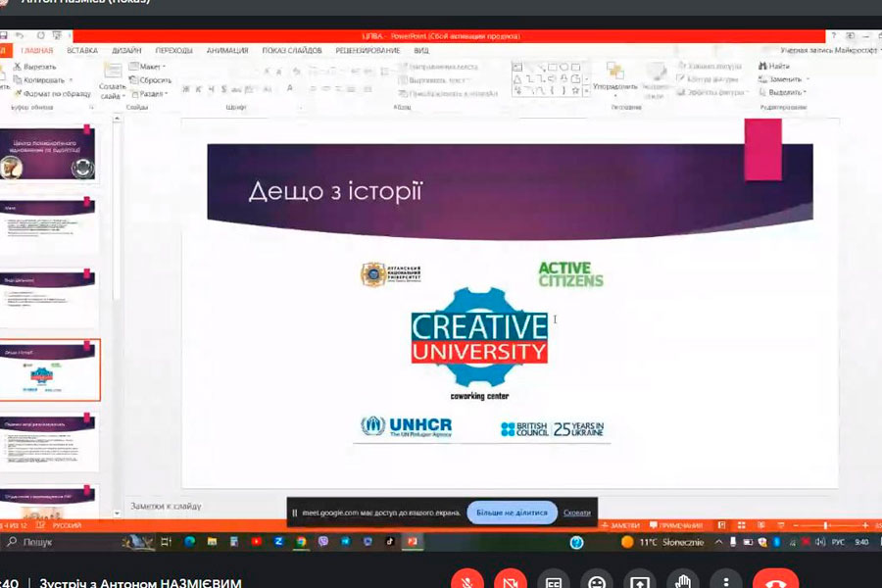Click the PowerPoint icon in the taskbar
This screenshot has height=588, width=882.
[x=413, y=541]
